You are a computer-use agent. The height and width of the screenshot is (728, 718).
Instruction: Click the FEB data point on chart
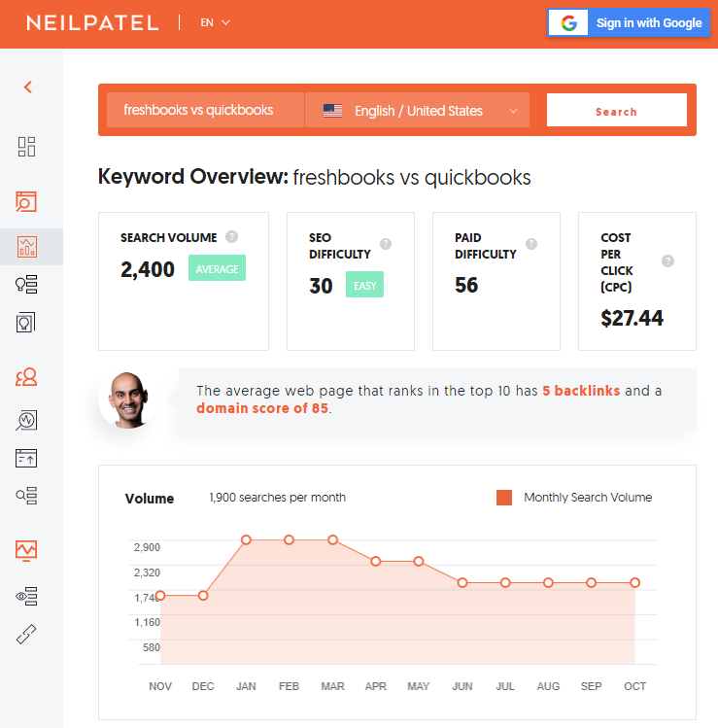(x=290, y=540)
